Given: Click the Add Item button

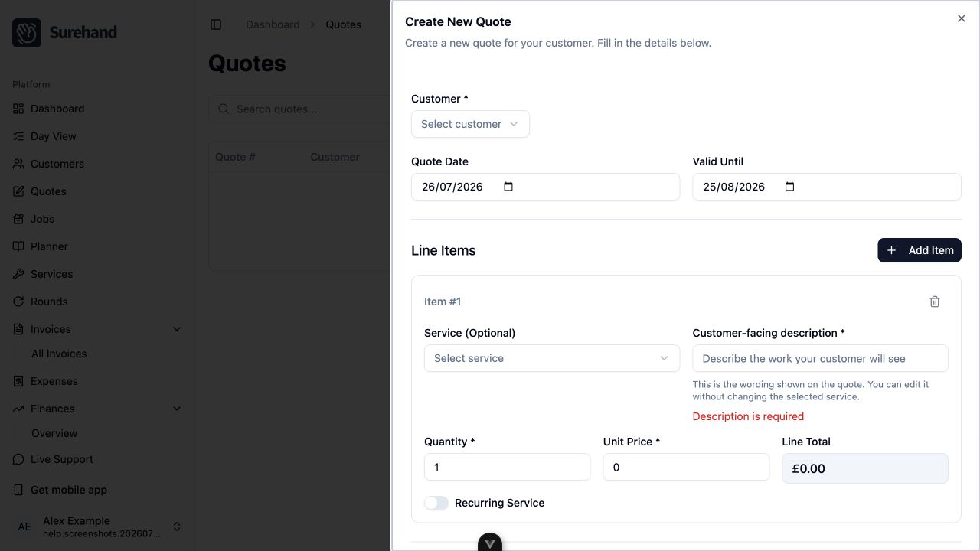Looking at the screenshot, I should (x=920, y=250).
